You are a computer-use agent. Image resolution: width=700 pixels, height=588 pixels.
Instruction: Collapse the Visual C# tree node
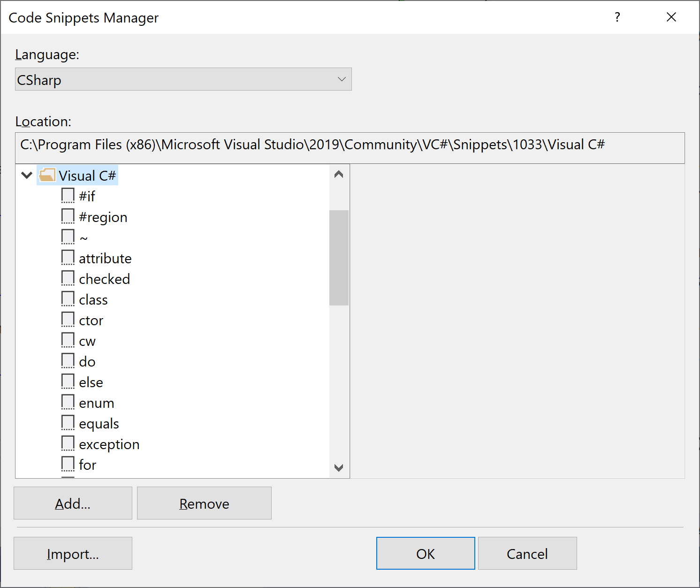tap(27, 176)
